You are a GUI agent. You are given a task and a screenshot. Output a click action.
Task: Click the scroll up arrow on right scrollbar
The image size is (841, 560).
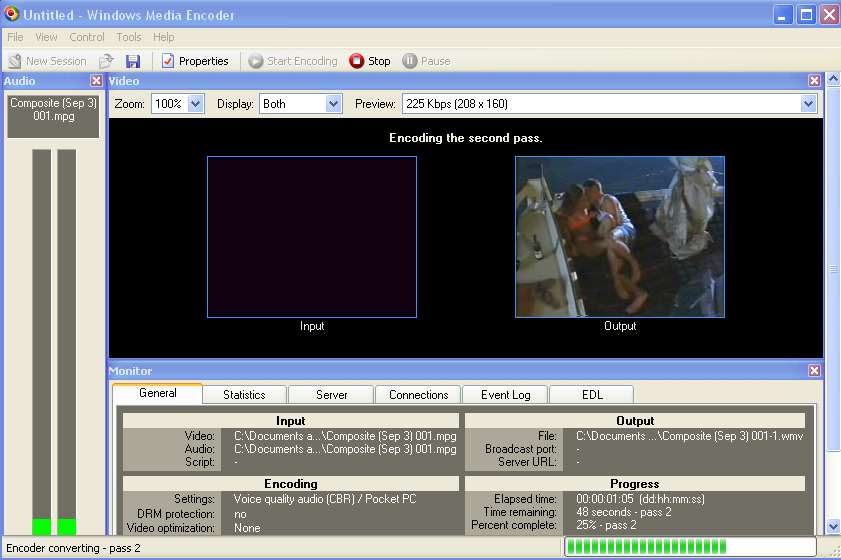coord(833,79)
